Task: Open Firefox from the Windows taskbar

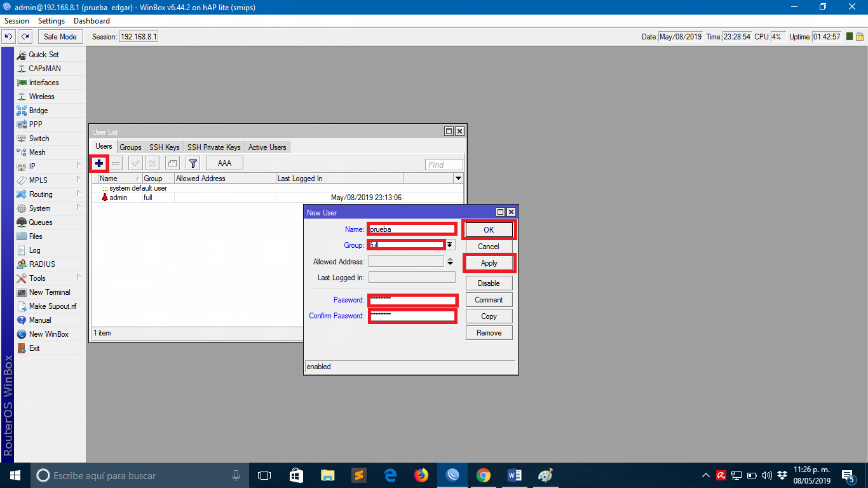Action: tap(421, 475)
